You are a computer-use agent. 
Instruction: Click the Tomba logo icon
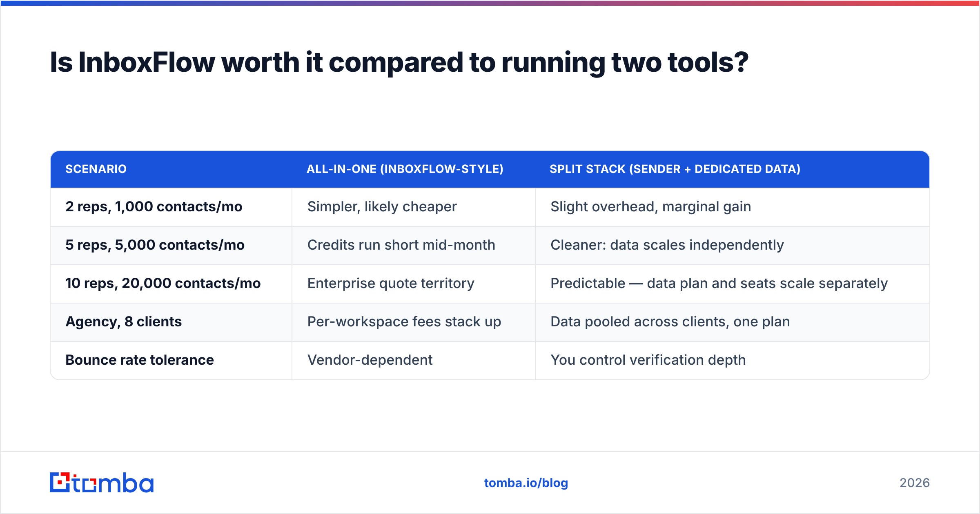click(x=101, y=483)
